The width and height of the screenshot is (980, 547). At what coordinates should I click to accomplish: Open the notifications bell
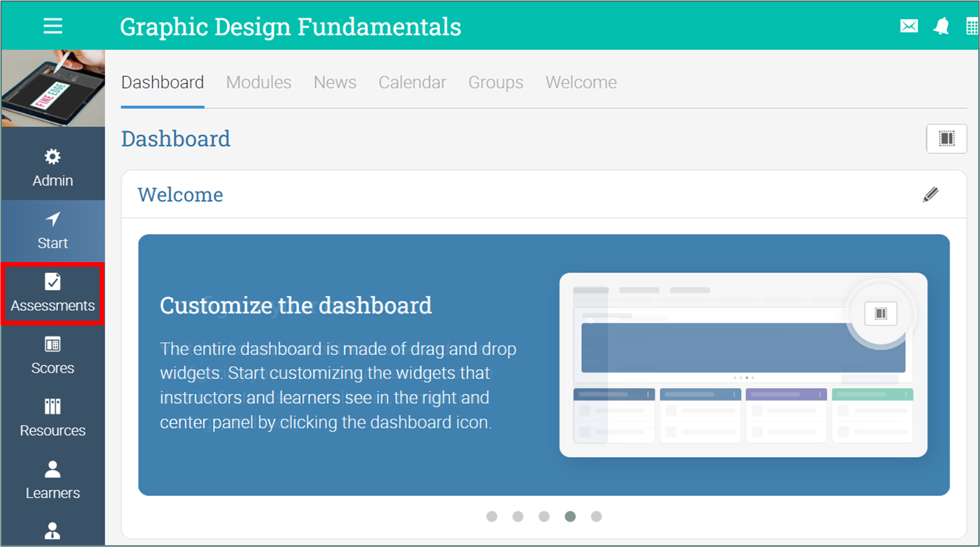pyautogui.click(x=941, y=26)
